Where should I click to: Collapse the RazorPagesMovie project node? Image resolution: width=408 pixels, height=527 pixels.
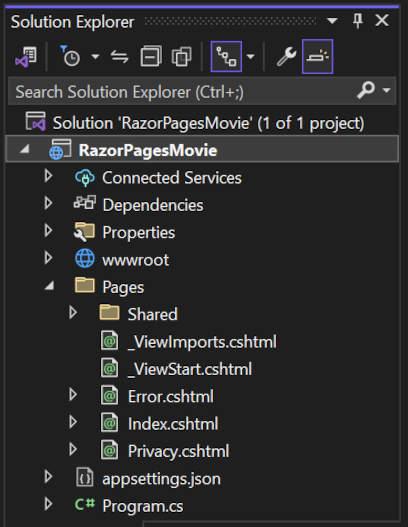click(25, 149)
